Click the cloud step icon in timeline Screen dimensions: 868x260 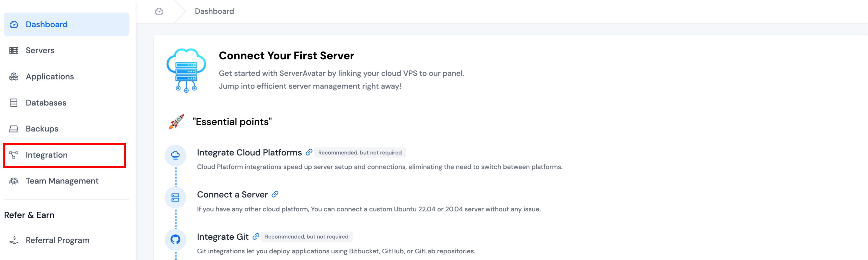click(175, 155)
